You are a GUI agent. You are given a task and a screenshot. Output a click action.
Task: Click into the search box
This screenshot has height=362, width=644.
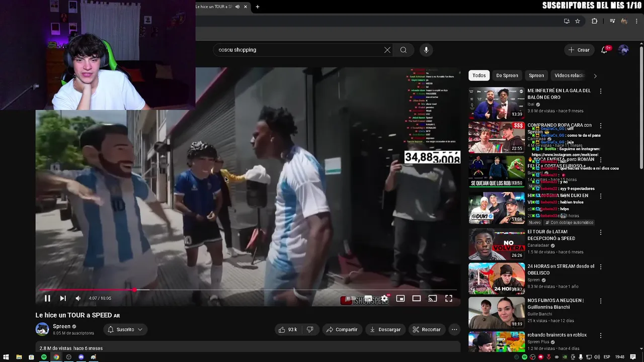(299, 50)
